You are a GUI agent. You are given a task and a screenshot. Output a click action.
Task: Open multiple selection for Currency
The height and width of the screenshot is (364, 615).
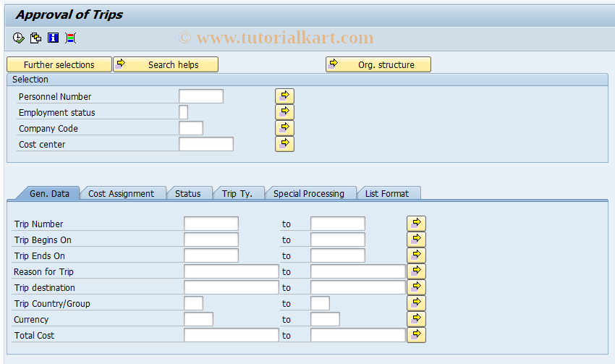point(416,319)
